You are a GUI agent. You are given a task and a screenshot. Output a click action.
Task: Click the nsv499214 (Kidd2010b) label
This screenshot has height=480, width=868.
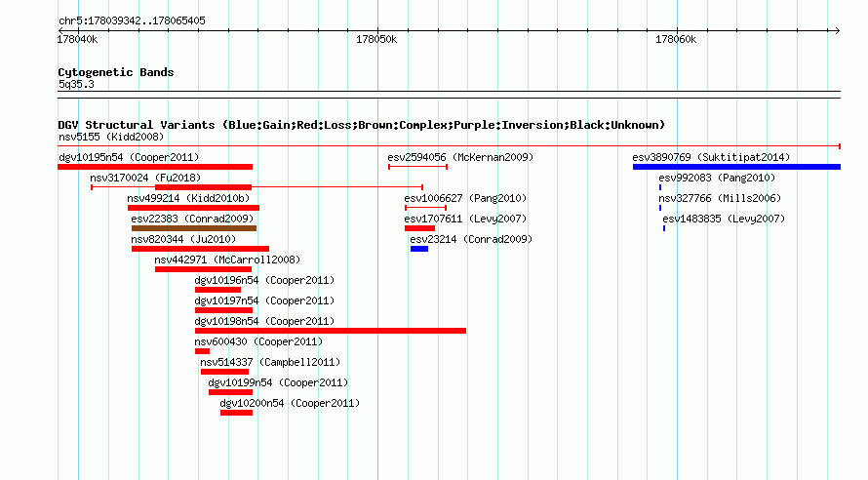point(188,198)
